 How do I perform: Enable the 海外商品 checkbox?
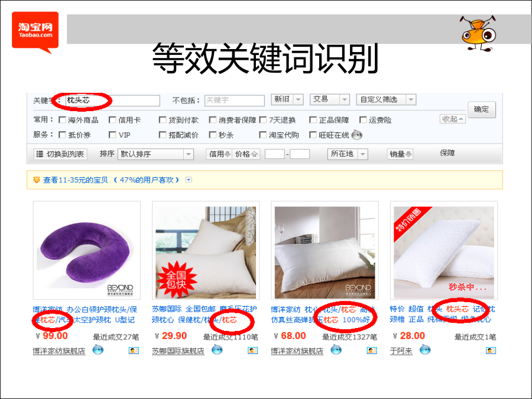[62, 120]
